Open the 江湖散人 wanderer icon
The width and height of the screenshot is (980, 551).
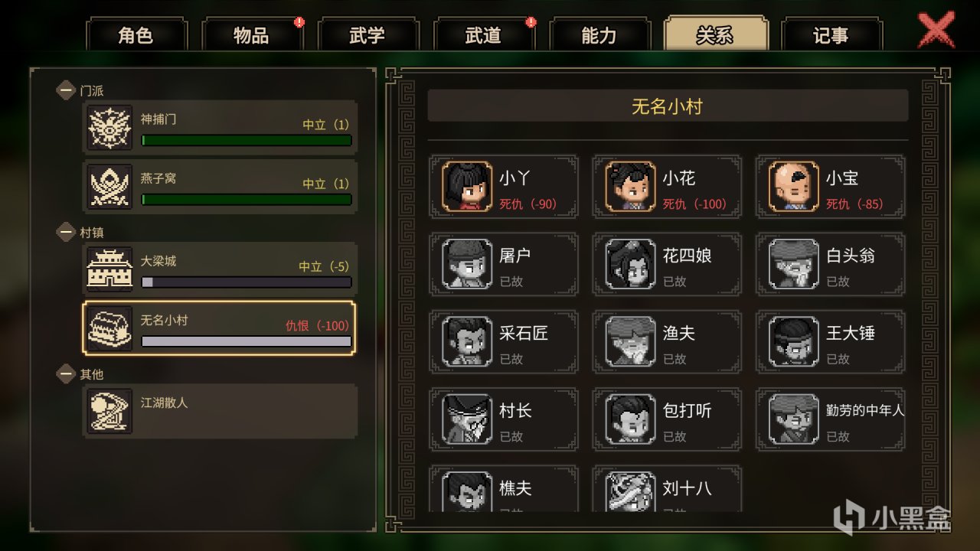coord(109,411)
